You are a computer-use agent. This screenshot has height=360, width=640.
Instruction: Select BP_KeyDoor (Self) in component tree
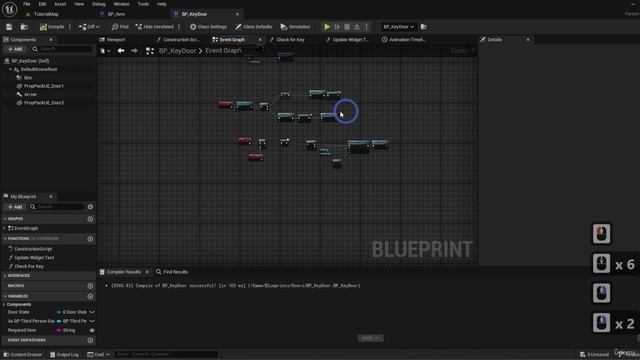pos(30,61)
